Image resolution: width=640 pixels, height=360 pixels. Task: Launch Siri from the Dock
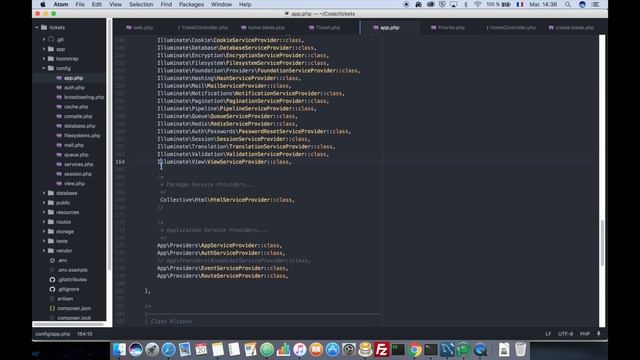pos(136,350)
